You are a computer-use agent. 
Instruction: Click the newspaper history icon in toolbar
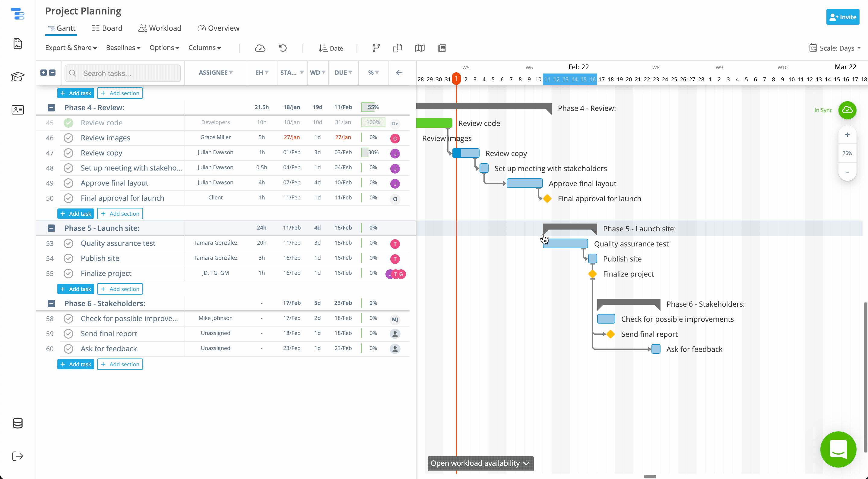442,48
